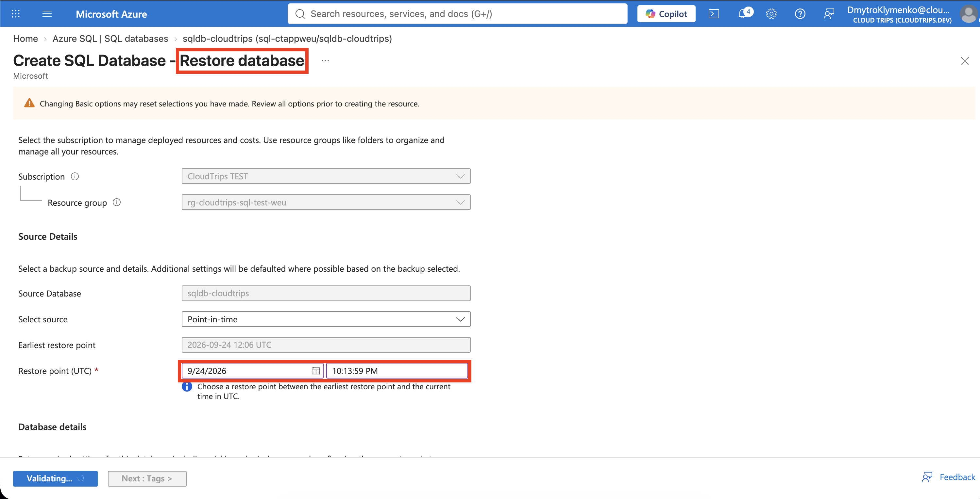Click the Resource group info icon
This screenshot has width=980, height=499.
(117, 202)
